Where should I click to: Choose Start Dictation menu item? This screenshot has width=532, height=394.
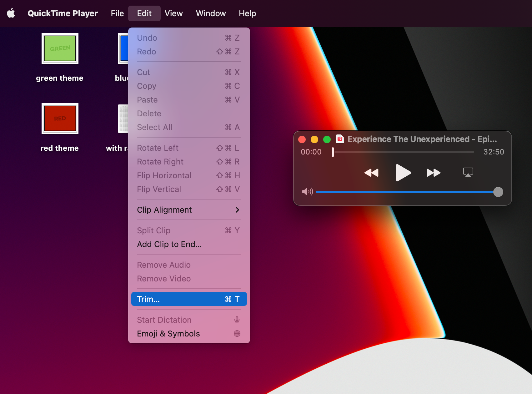coord(189,320)
